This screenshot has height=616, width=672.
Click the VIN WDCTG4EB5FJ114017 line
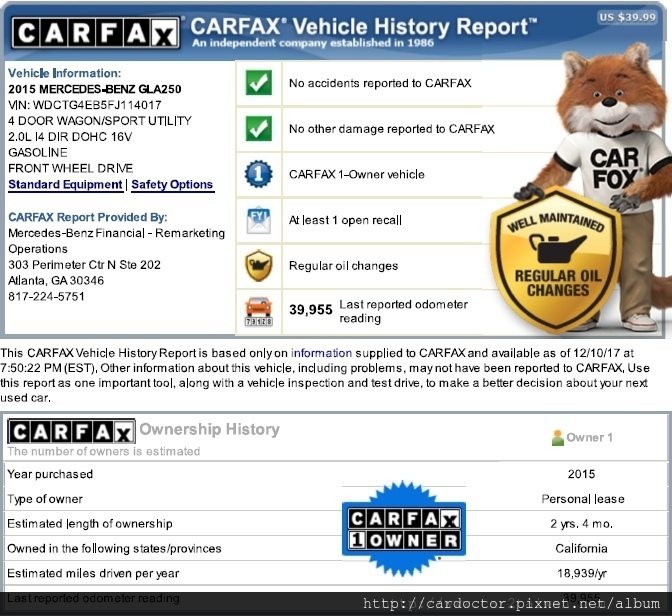(85, 105)
